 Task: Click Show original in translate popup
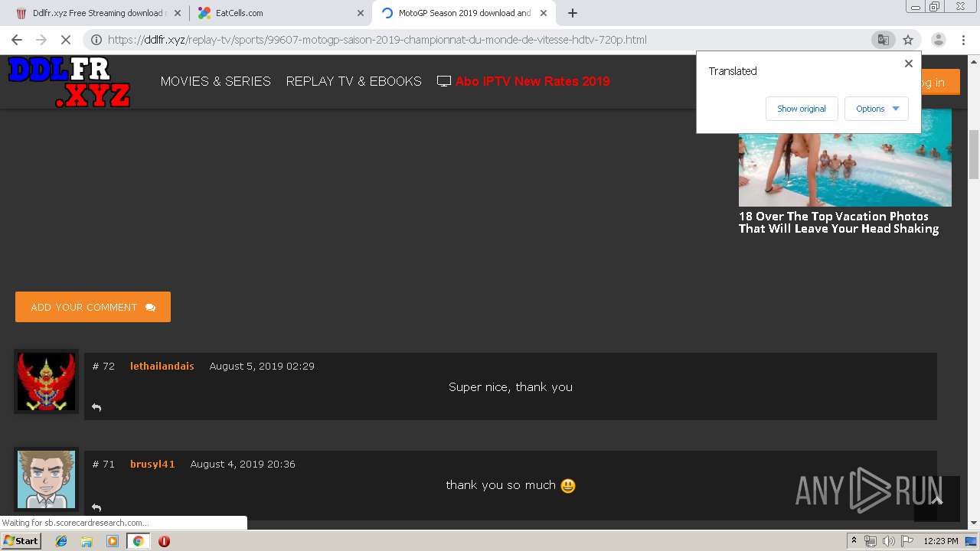tap(802, 109)
